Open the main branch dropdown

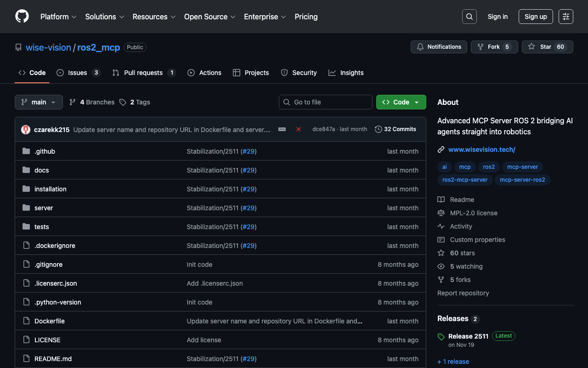[x=39, y=102]
